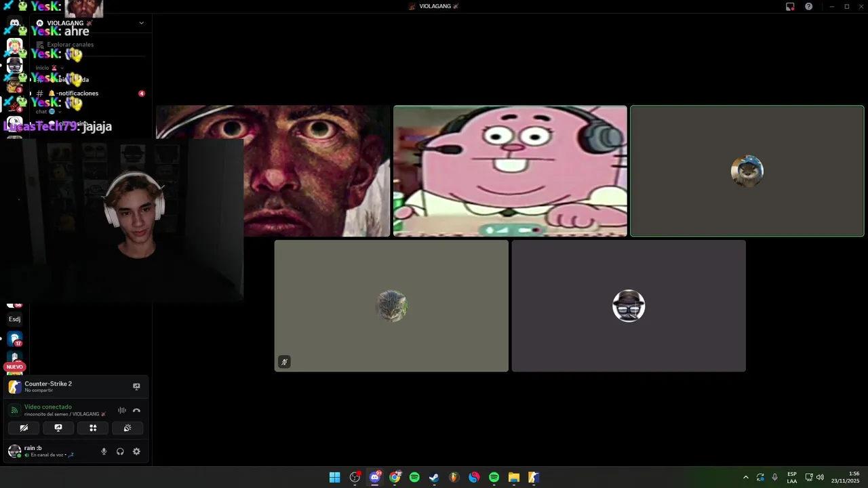Open the NUEVO badged server
The width and height of the screenshot is (868, 488).
click(14, 367)
